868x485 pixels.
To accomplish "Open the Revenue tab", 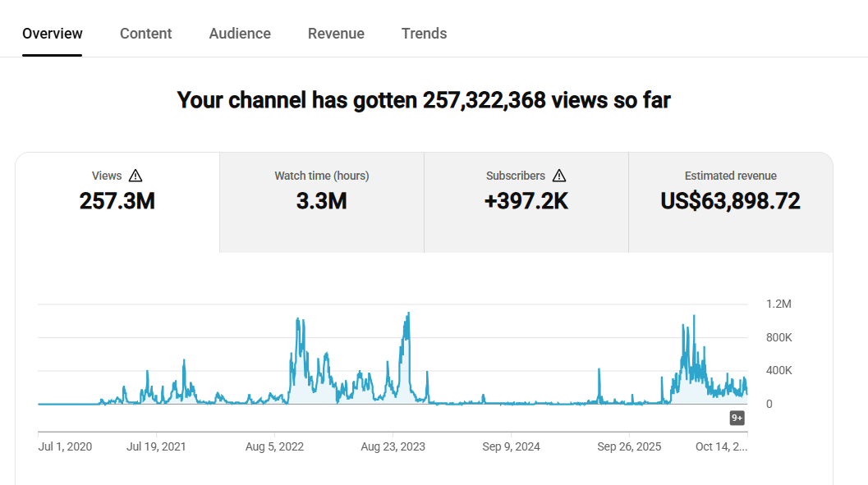I will click(336, 34).
